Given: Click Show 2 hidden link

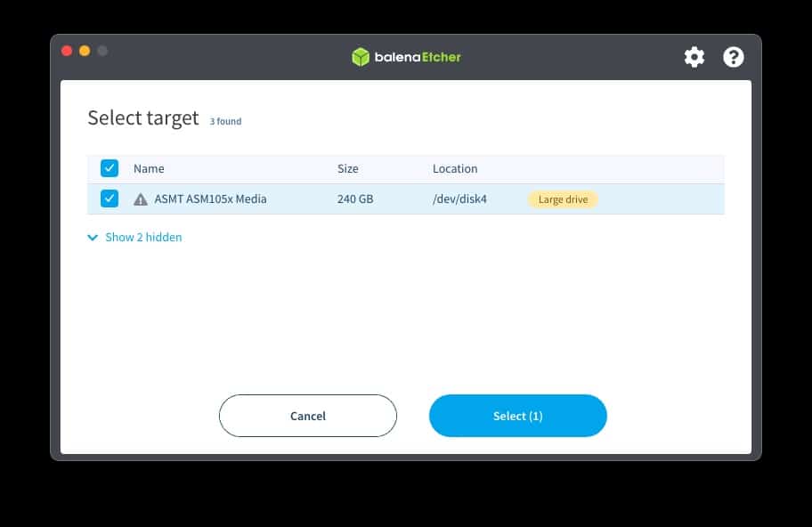Looking at the screenshot, I should tap(143, 237).
